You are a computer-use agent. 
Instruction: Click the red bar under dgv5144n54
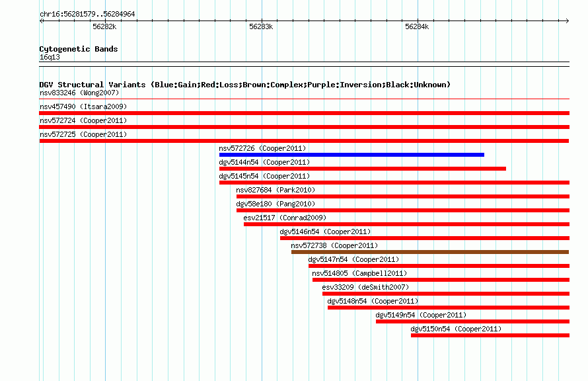click(x=363, y=169)
